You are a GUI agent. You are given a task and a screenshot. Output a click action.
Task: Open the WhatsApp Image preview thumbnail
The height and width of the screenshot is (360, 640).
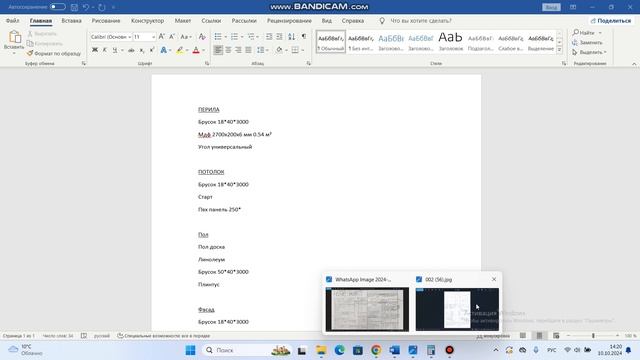pos(367,309)
